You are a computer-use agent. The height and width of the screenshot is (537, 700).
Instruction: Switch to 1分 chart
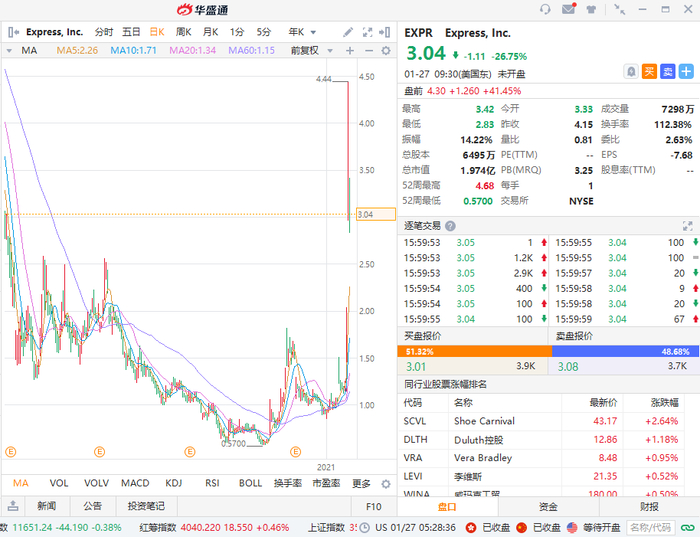click(237, 32)
